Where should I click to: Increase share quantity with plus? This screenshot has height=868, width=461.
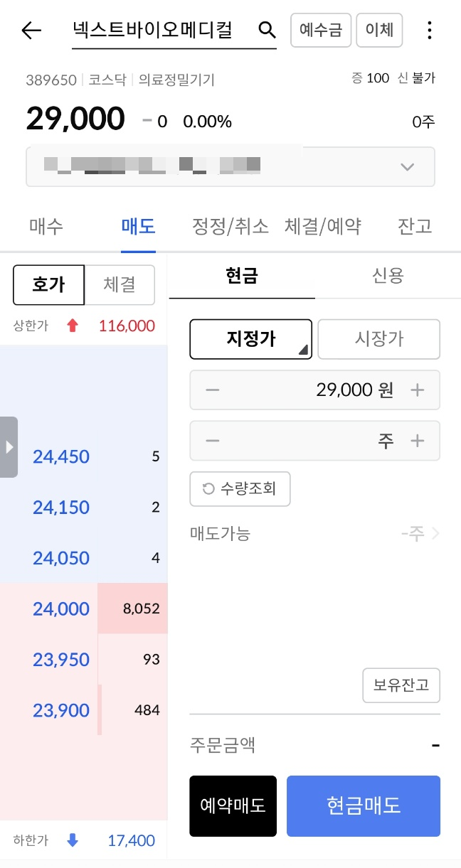pos(418,441)
